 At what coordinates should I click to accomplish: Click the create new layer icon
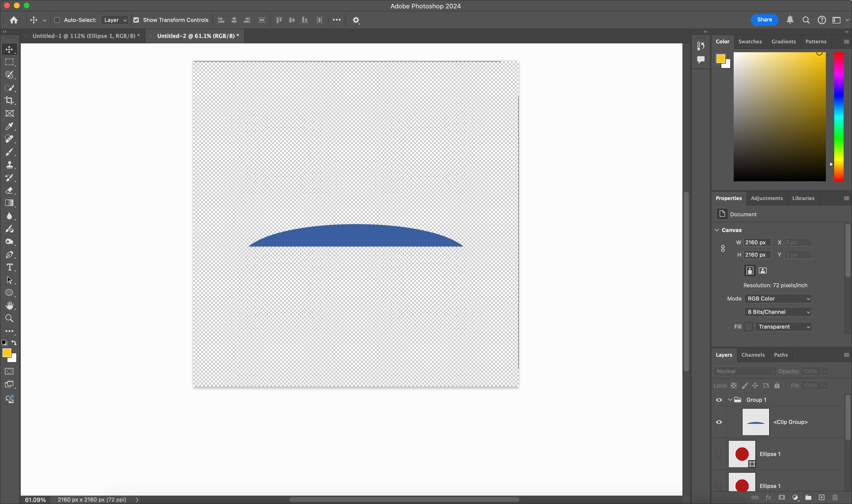click(x=821, y=498)
